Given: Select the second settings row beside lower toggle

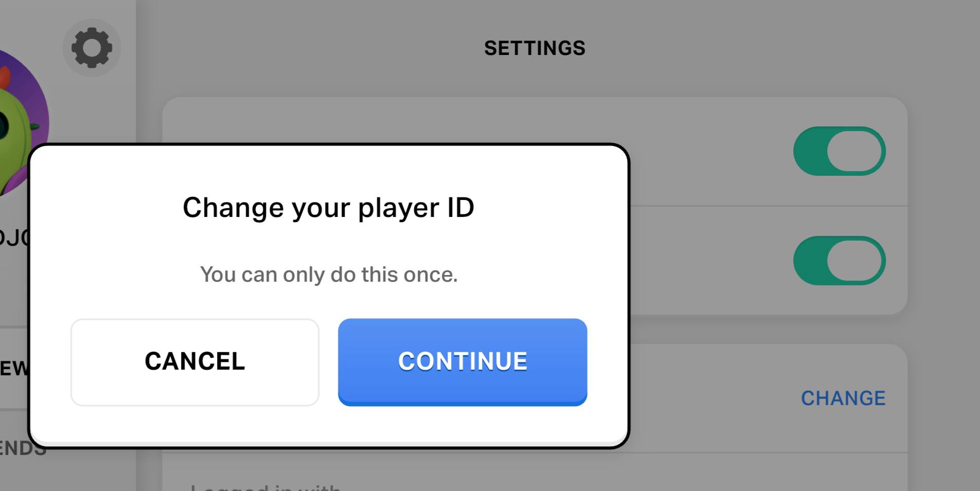Looking at the screenshot, I should click(769, 261).
